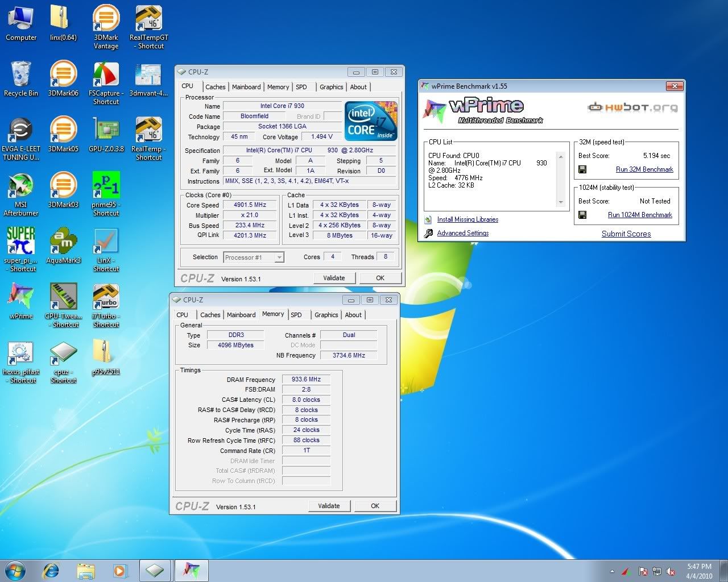Open the Recycle Bin
The height and width of the screenshot is (582, 728).
[21, 79]
